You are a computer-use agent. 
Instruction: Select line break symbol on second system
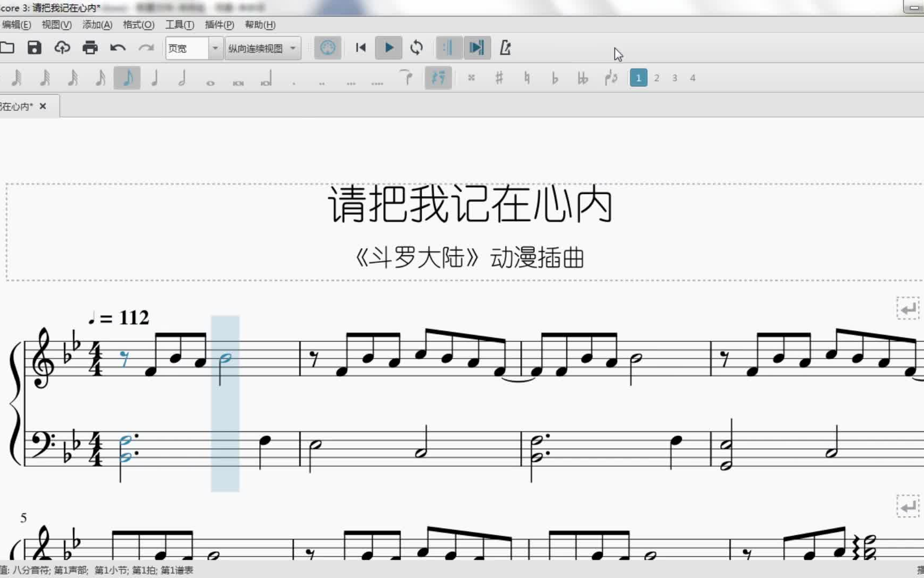[x=908, y=506]
